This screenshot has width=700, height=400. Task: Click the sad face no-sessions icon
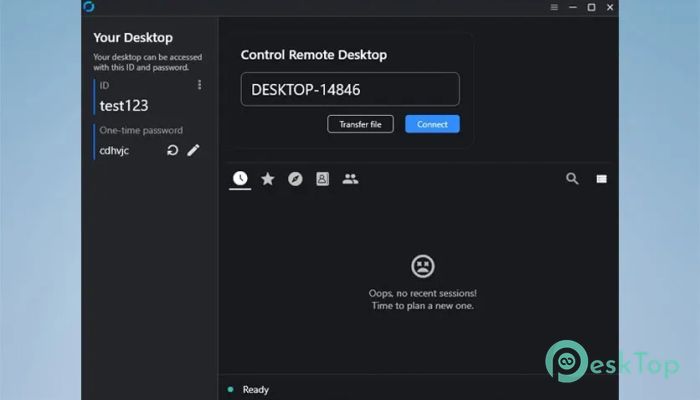(423, 266)
